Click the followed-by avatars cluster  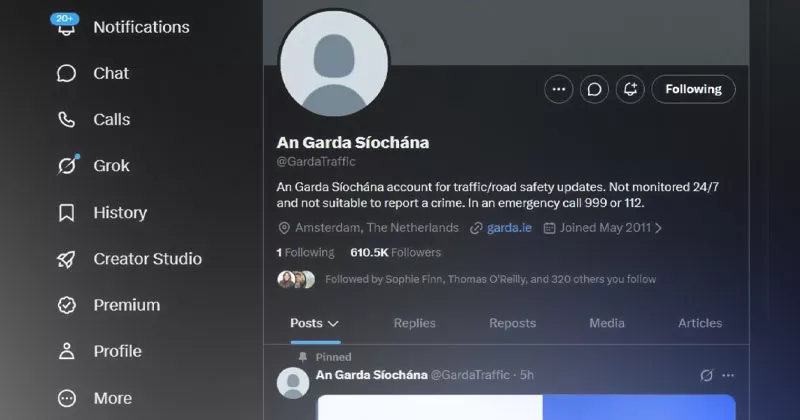(x=296, y=279)
